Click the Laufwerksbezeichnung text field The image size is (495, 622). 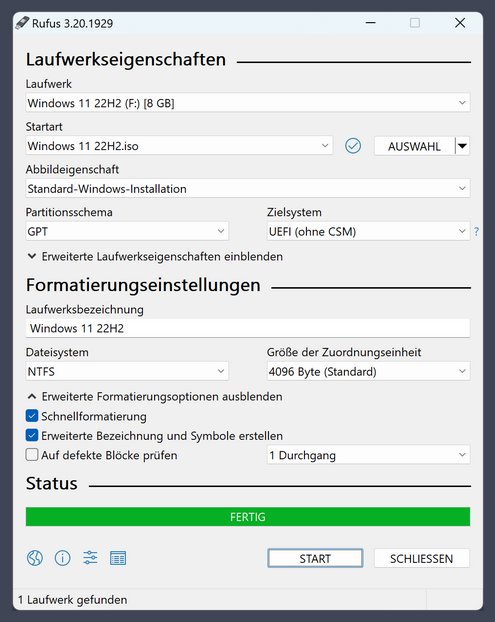pyautogui.click(x=248, y=328)
